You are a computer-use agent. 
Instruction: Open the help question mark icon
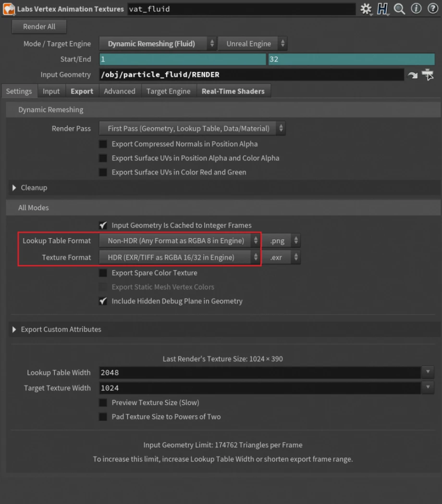[432, 9]
